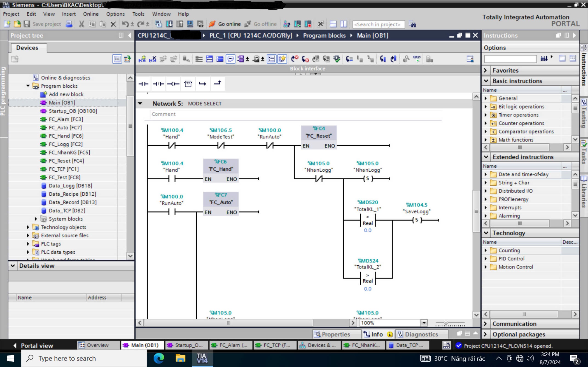Image resolution: width=588 pixels, height=367 pixels.
Task: Click the Insert network icon in editor toolbar
Action: tap(142, 59)
